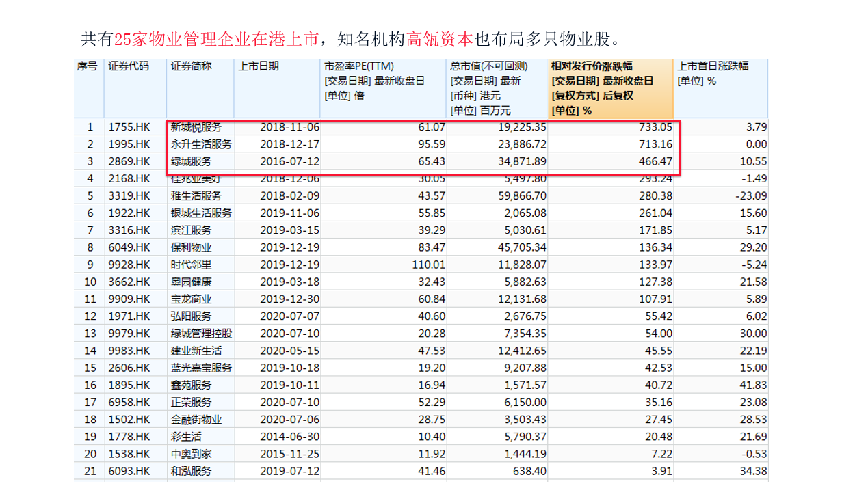Viewport: 868px width, 488px height.
Task: Select stock code 6093.HK
Action: pyautogui.click(x=129, y=471)
